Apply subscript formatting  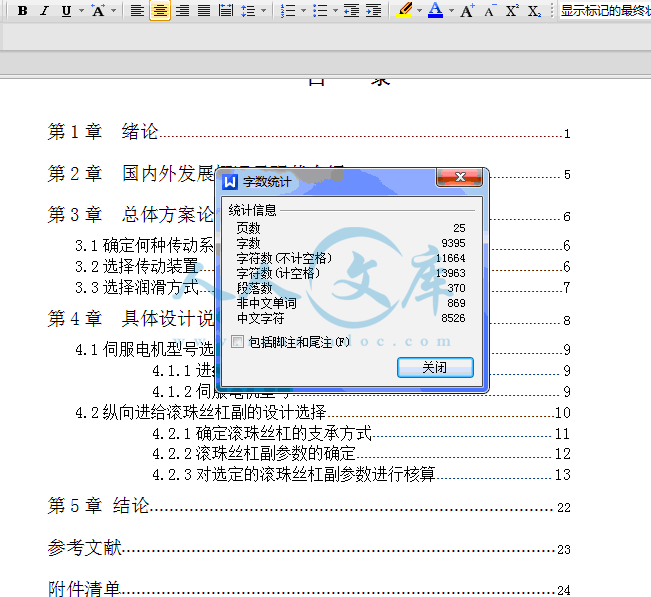(x=534, y=10)
